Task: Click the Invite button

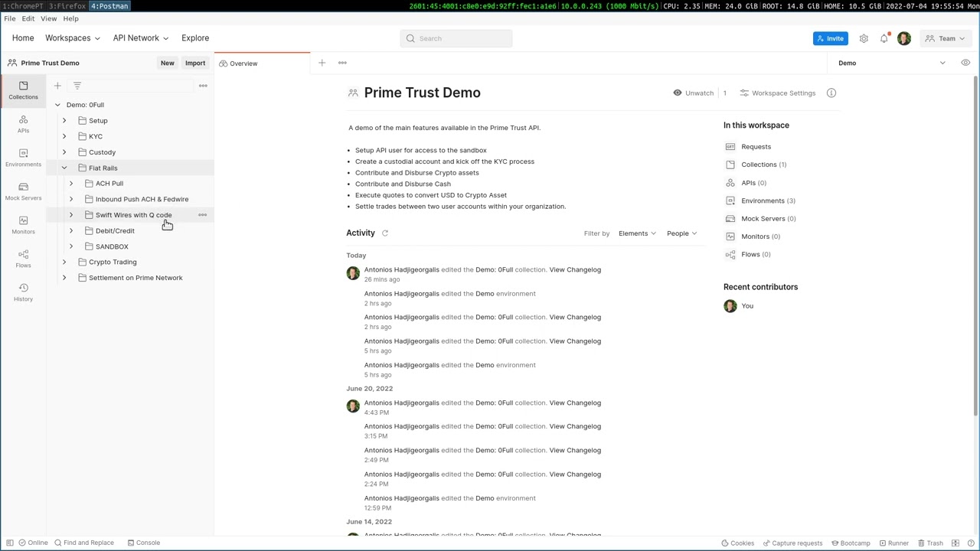Action: pyautogui.click(x=830, y=38)
